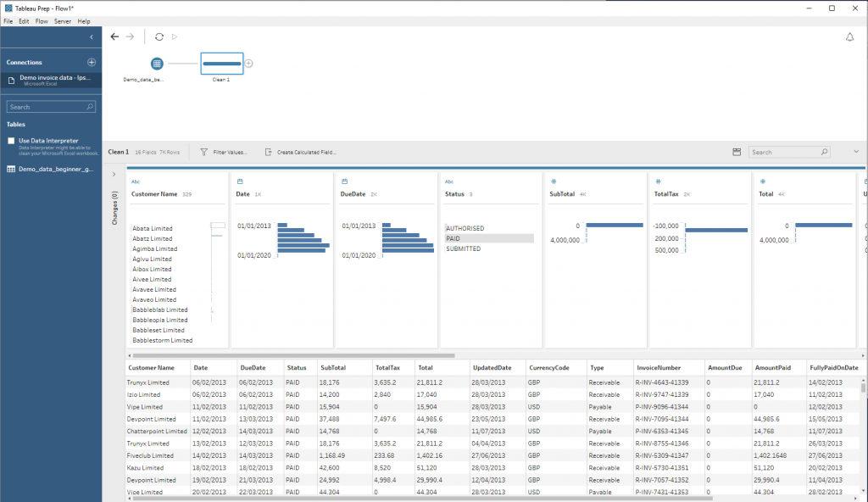Viewport: 868px width, 502px height.
Task: Select Agimba Limited customer
Action: 154,248
